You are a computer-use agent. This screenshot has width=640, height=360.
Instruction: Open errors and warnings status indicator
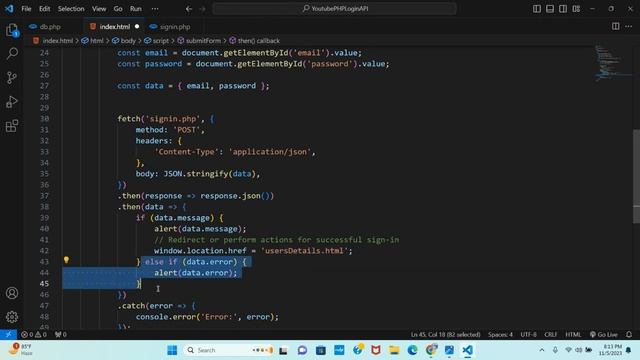click(x=34, y=334)
